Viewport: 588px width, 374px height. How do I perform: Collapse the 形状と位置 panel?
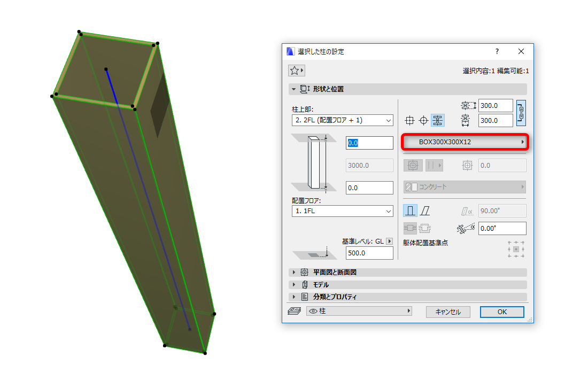(x=293, y=89)
